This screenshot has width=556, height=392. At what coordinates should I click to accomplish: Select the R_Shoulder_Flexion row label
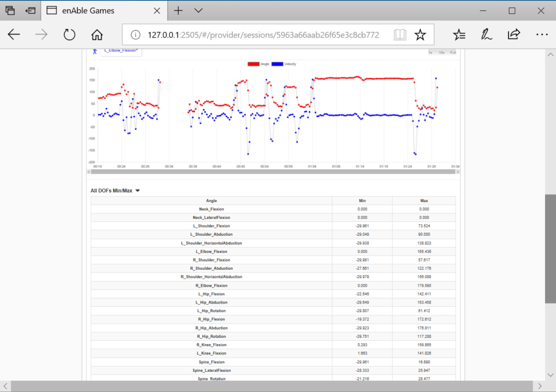[211, 260]
